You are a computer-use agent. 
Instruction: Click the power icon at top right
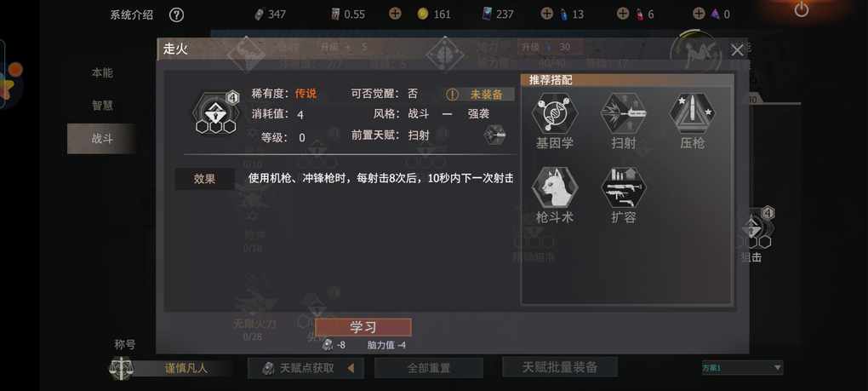tap(802, 9)
